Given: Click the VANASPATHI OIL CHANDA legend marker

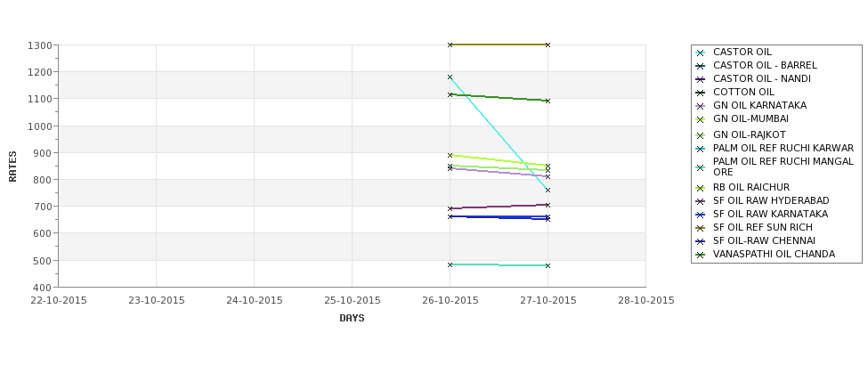Looking at the screenshot, I should coord(701,255).
